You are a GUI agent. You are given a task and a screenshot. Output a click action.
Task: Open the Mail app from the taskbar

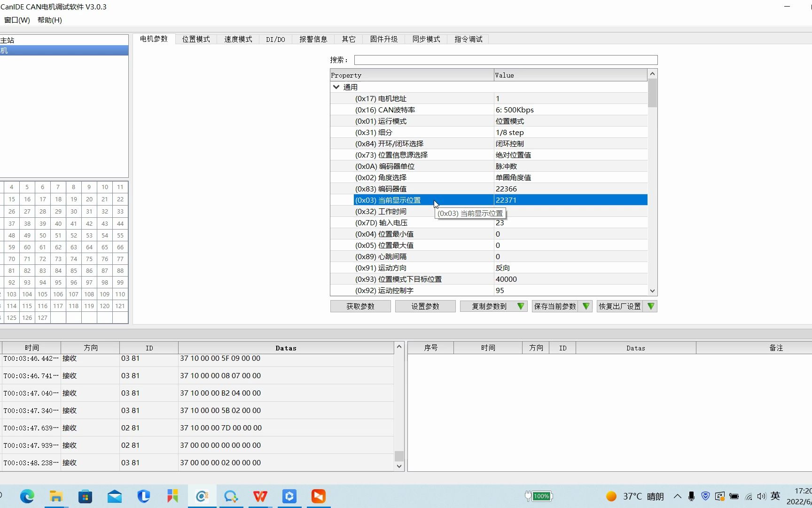tap(115, 496)
